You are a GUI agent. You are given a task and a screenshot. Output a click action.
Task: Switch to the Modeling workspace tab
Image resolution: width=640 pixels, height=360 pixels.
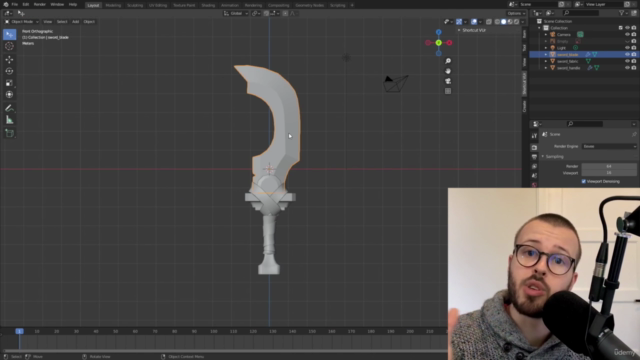pyautogui.click(x=113, y=5)
